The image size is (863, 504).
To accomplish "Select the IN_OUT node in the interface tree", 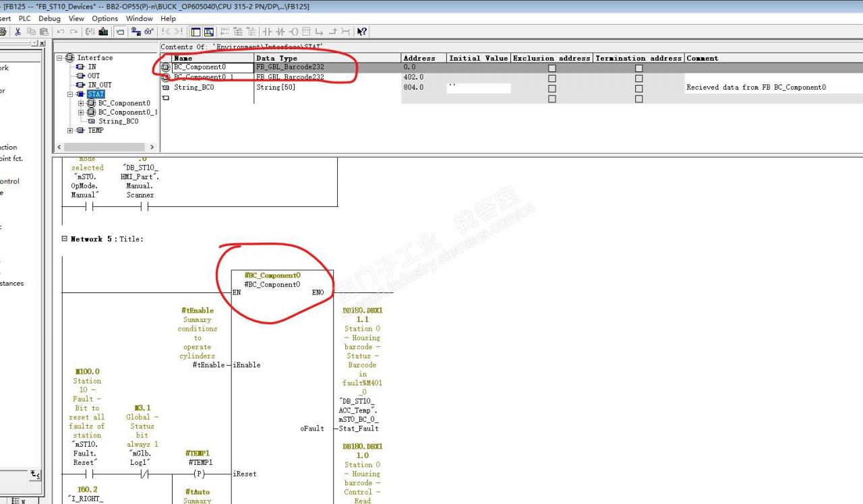I will click(100, 85).
